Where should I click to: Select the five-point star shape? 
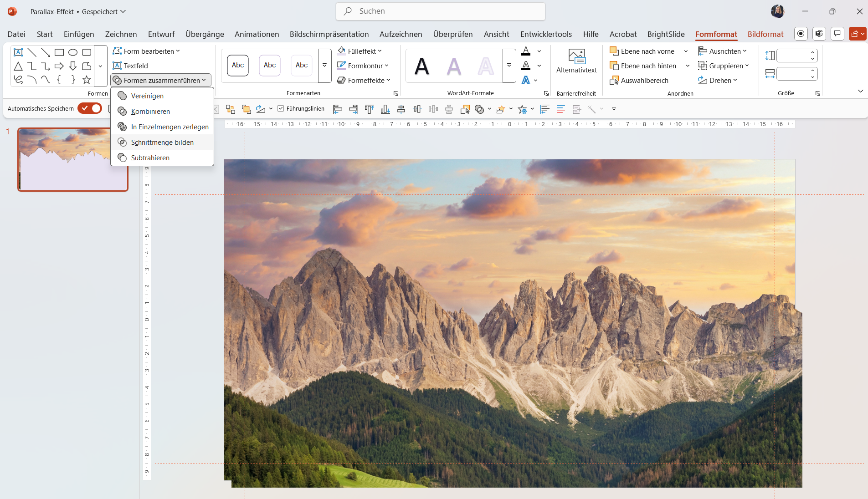(87, 80)
